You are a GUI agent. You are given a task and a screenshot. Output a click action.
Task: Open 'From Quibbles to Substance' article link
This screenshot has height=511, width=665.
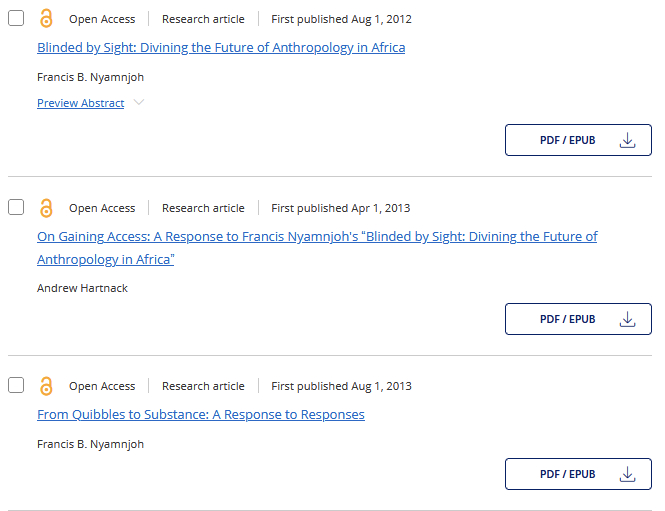[201, 414]
